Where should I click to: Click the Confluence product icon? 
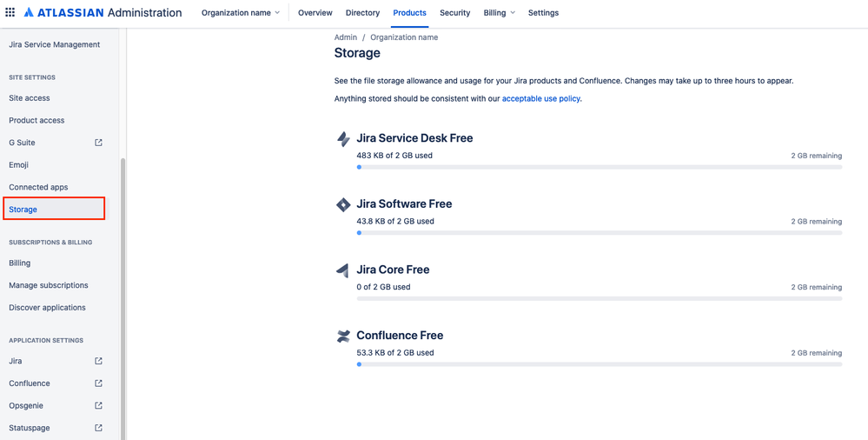344,336
